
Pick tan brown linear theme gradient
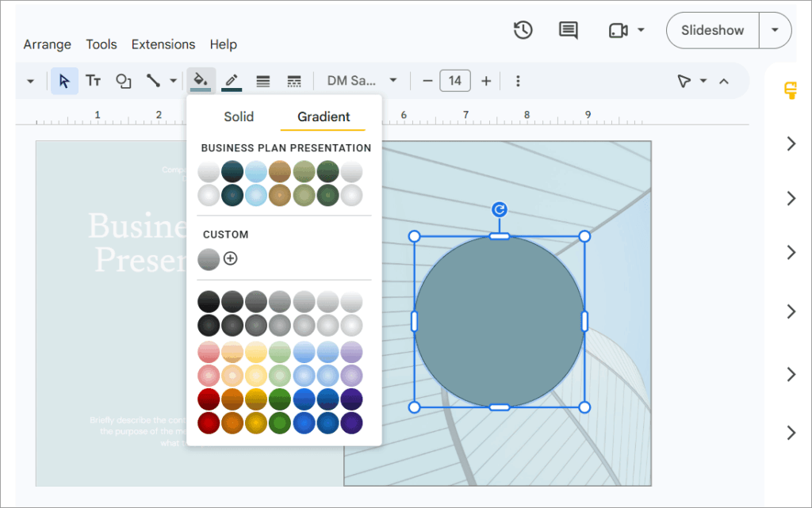pos(280,172)
